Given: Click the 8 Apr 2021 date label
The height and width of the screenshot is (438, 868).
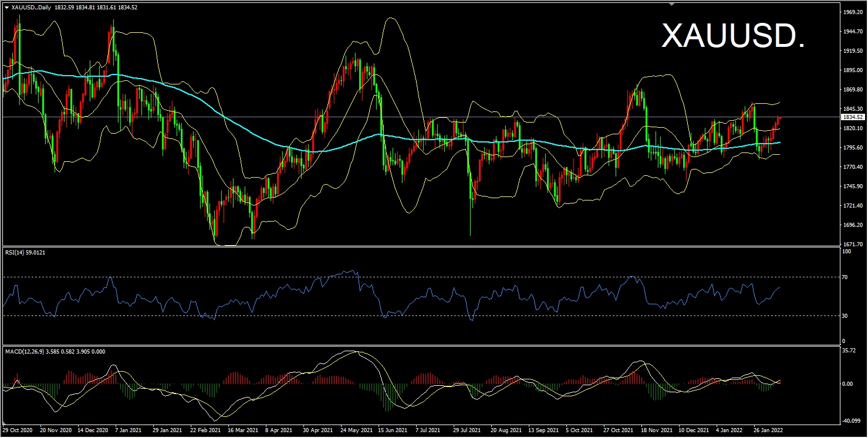Looking at the screenshot, I should 278,430.
